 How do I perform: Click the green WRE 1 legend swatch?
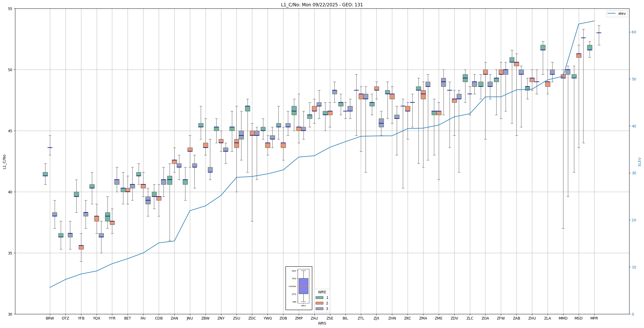click(x=319, y=298)
